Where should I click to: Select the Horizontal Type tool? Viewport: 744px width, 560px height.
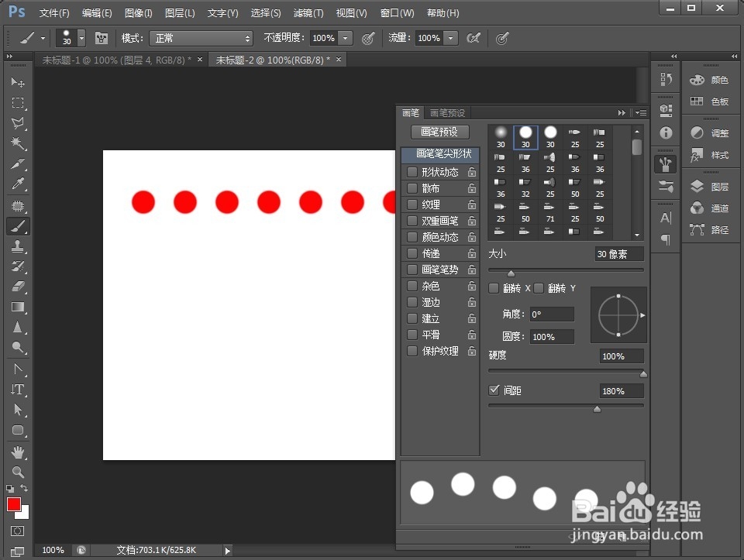(18, 390)
